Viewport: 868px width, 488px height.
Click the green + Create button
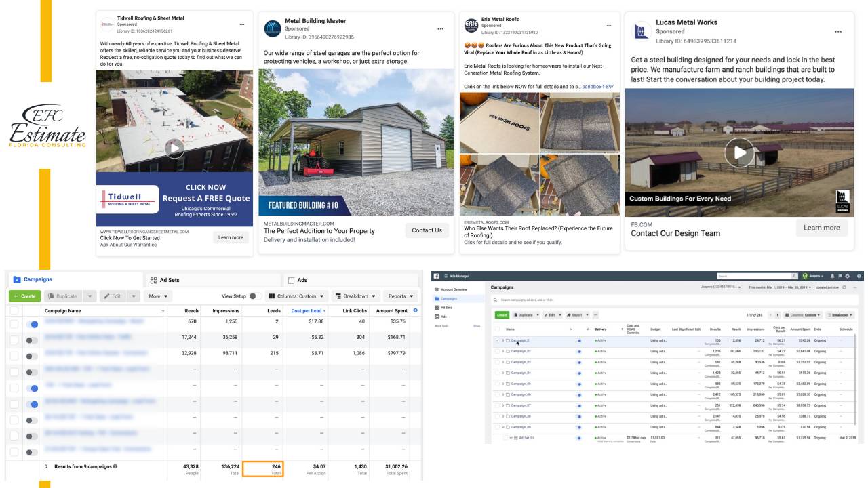click(x=24, y=296)
